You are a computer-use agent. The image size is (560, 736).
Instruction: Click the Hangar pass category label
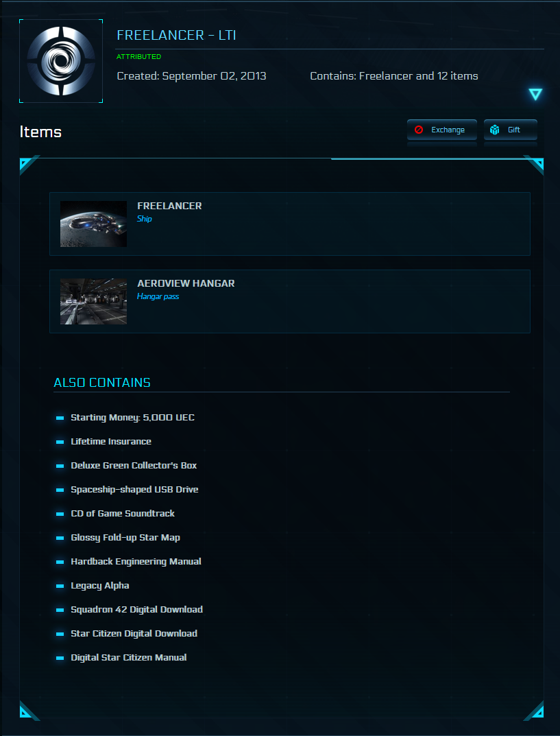158,296
